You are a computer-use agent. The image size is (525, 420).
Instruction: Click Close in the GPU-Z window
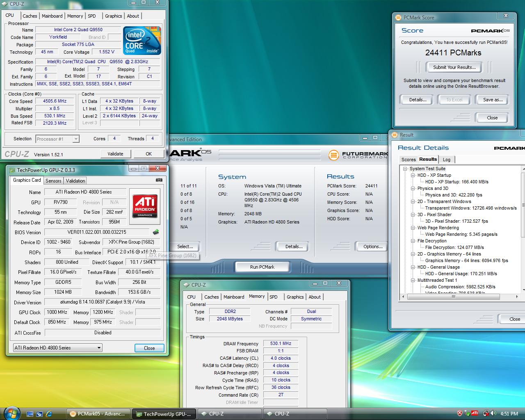149,348
